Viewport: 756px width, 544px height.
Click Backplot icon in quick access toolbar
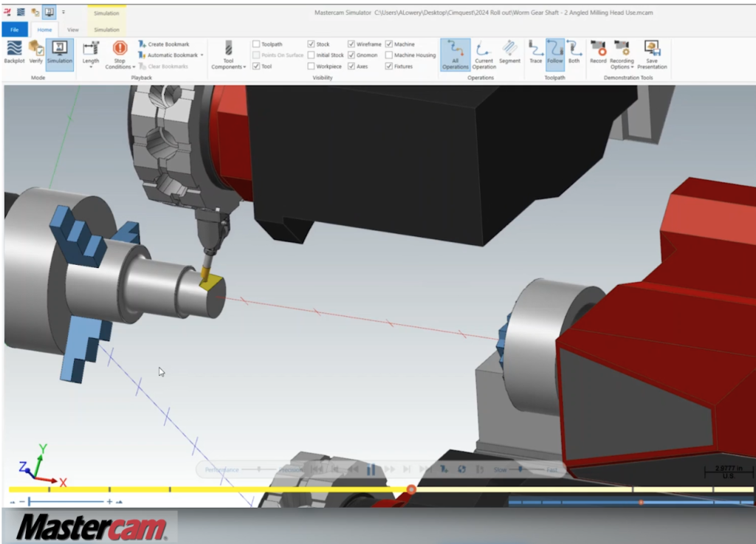click(x=21, y=12)
